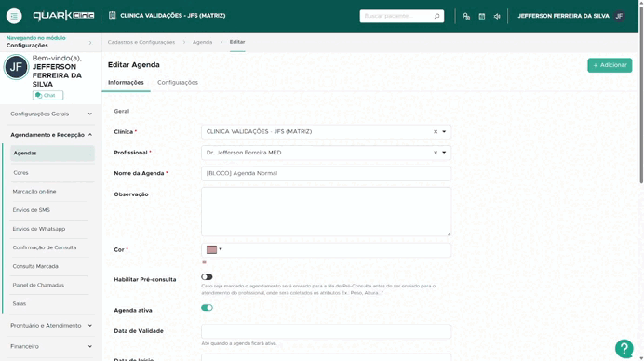
Task: Click the search magnifier icon
Action: (436, 16)
